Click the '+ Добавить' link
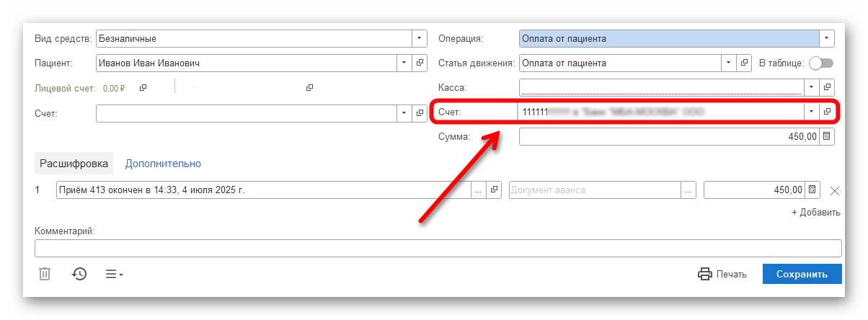The height and width of the screenshot is (320, 868). (x=815, y=213)
